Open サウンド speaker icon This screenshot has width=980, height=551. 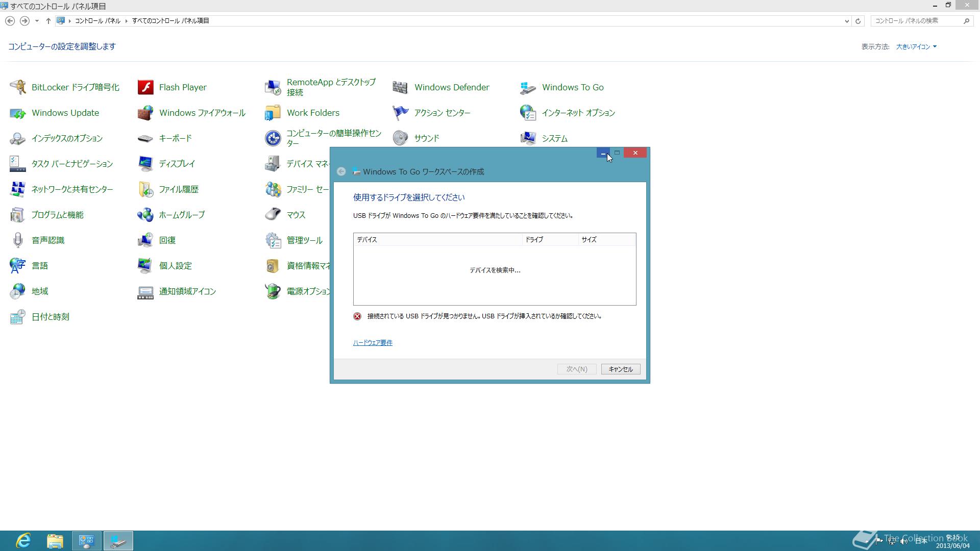[401, 138]
